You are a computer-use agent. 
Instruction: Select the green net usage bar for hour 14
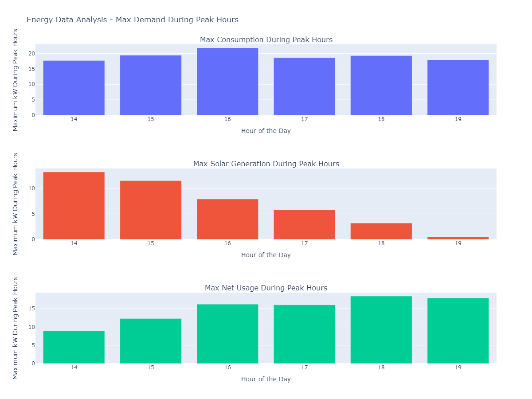[74, 347]
